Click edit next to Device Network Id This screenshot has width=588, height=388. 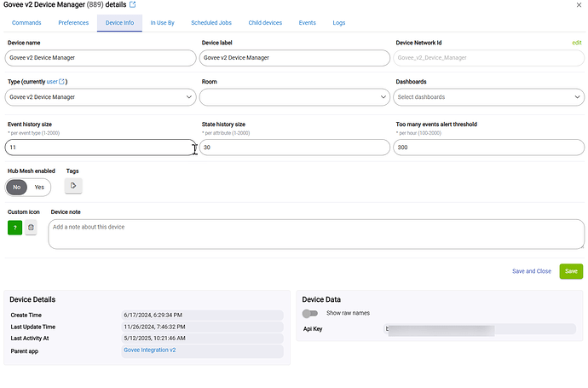tap(577, 42)
